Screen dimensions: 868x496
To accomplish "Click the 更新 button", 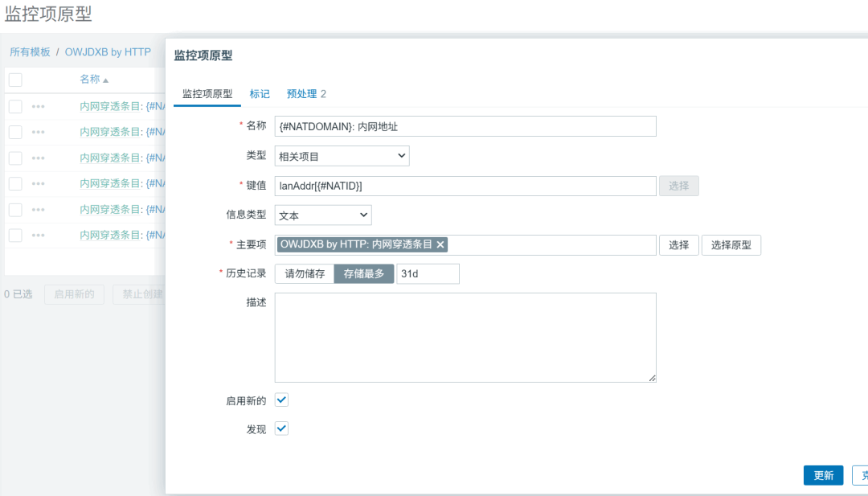I will 823,475.
